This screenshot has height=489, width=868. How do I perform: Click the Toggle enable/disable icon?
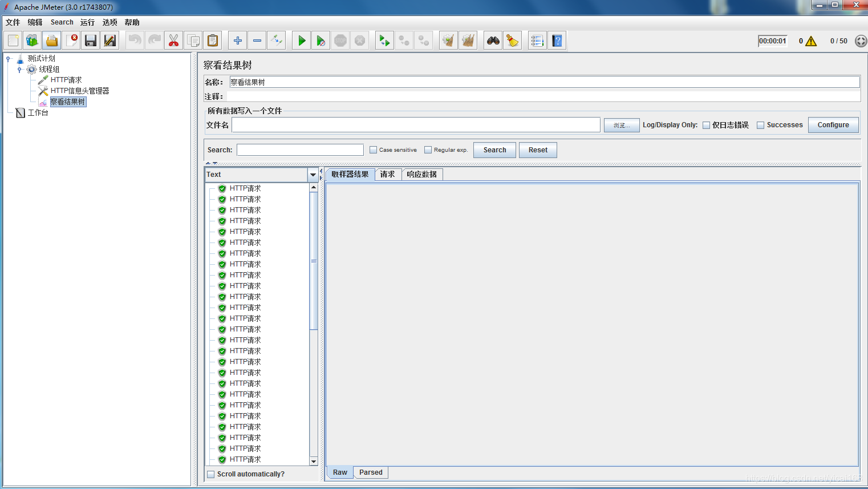tap(277, 41)
